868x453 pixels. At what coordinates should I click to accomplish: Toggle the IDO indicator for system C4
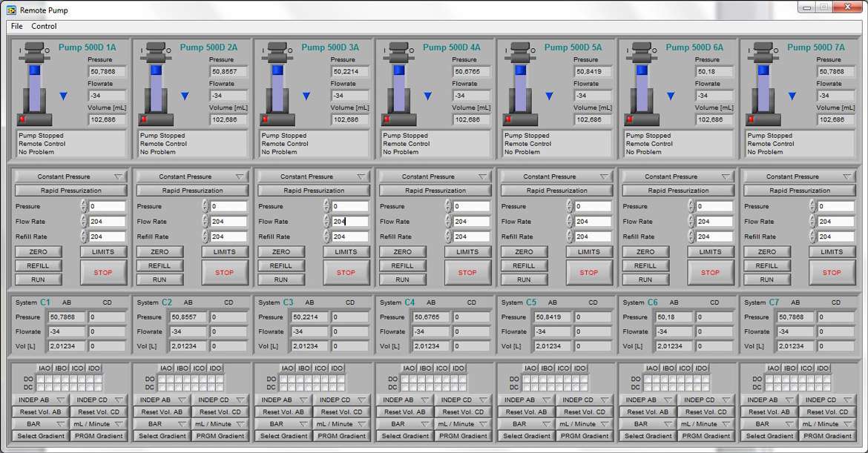point(458,368)
